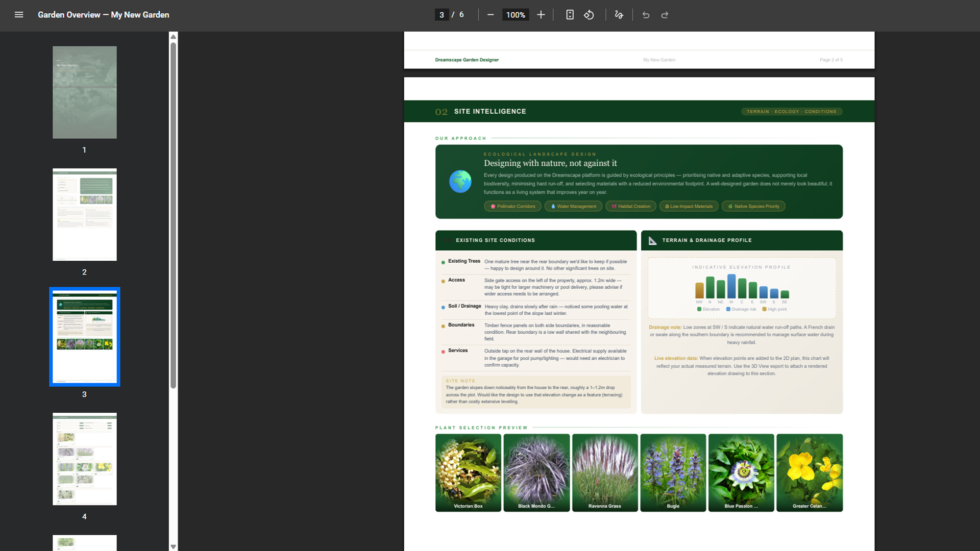980x551 pixels.
Task: Open page 2 thumbnail
Action: click(x=85, y=214)
